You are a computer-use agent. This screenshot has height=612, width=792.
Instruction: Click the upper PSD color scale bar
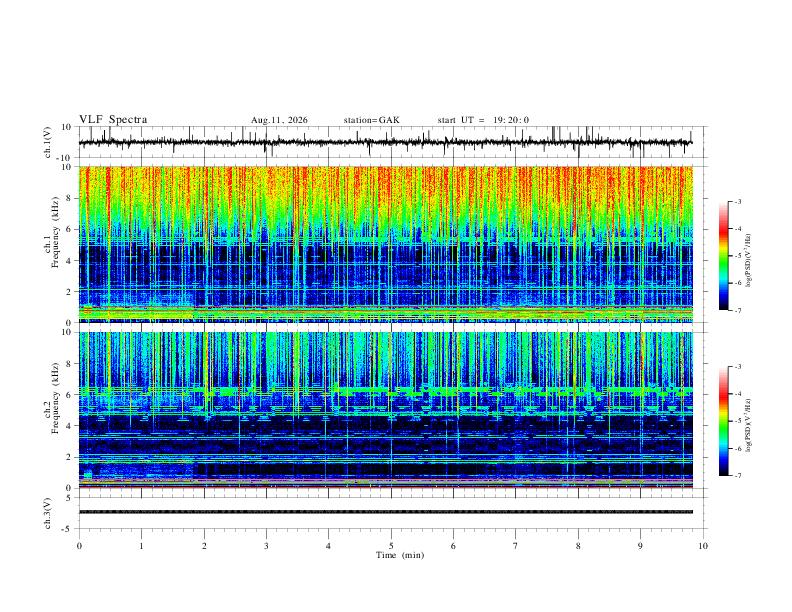723,256
